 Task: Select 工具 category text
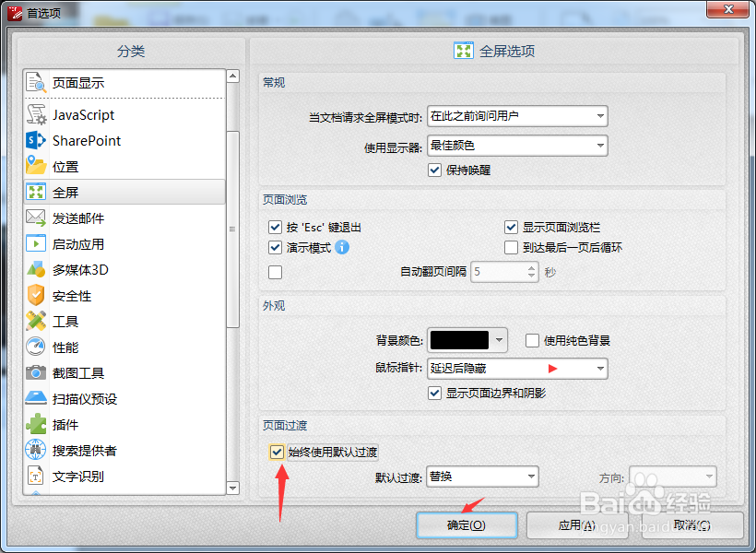click(x=65, y=321)
